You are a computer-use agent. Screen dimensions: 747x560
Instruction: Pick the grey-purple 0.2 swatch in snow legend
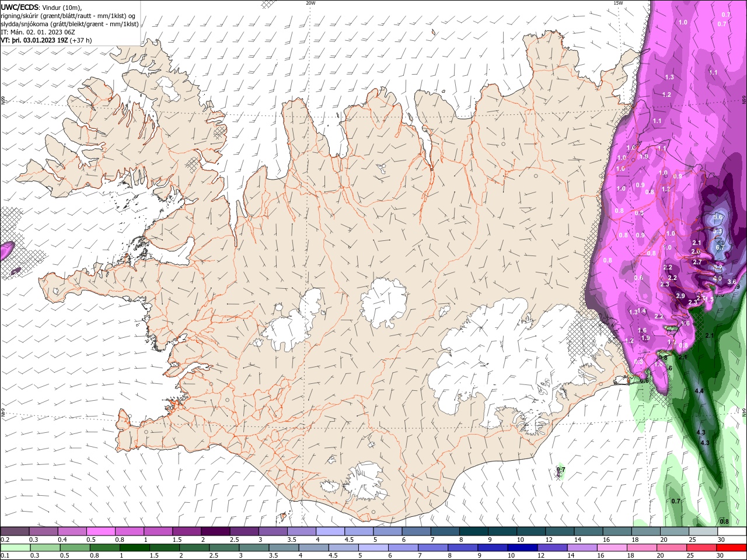click(x=15, y=531)
